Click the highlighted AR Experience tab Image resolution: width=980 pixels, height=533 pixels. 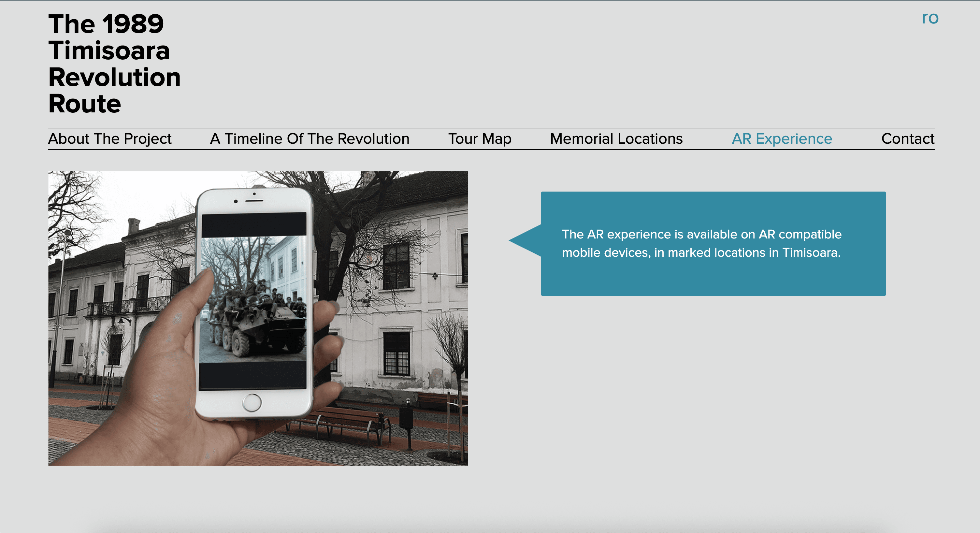[781, 139]
